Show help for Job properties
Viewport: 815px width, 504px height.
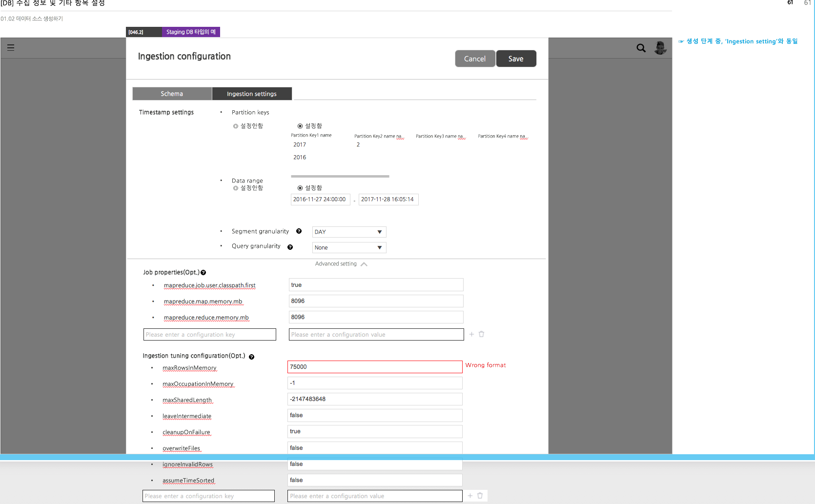[x=203, y=273]
